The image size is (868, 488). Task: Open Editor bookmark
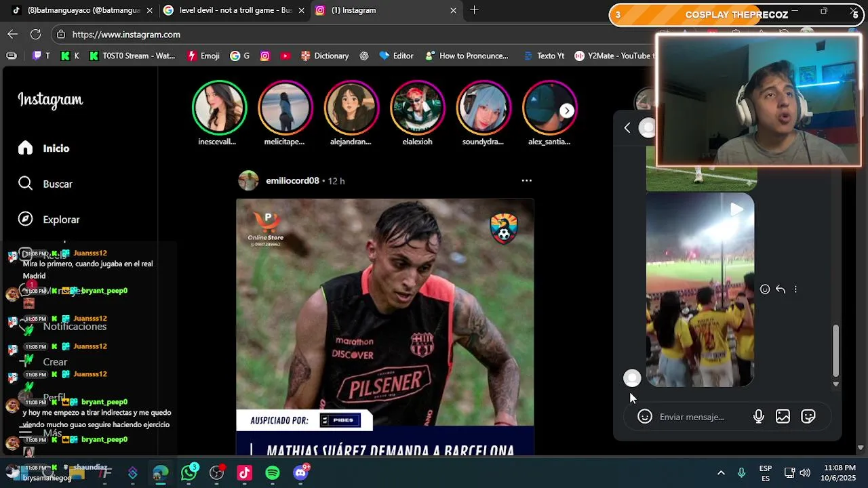click(396, 56)
